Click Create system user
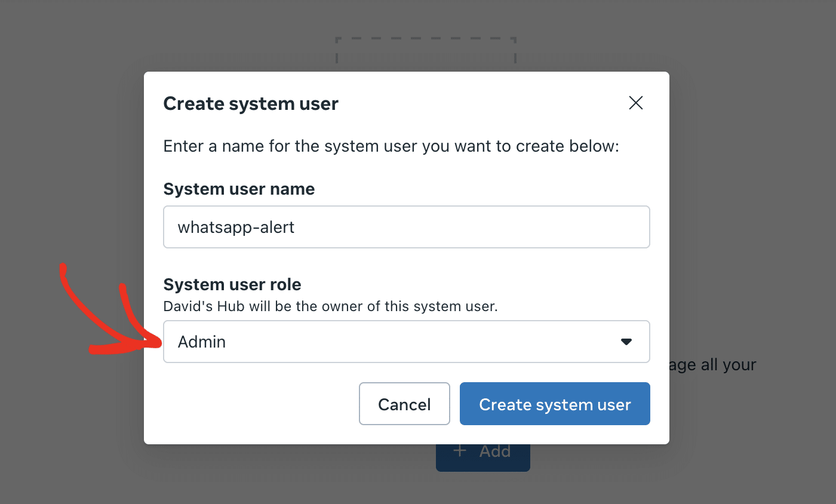836x504 pixels. pos(554,404)
